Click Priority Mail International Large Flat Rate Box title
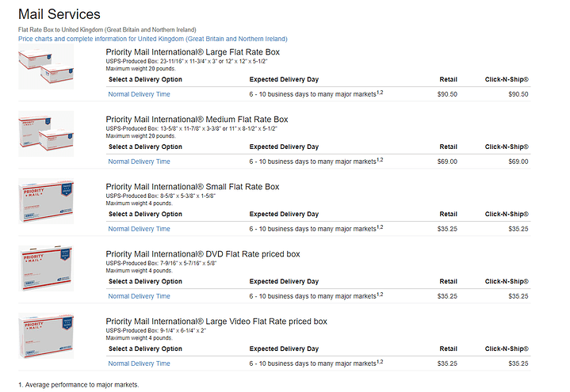 pos(193,52)
